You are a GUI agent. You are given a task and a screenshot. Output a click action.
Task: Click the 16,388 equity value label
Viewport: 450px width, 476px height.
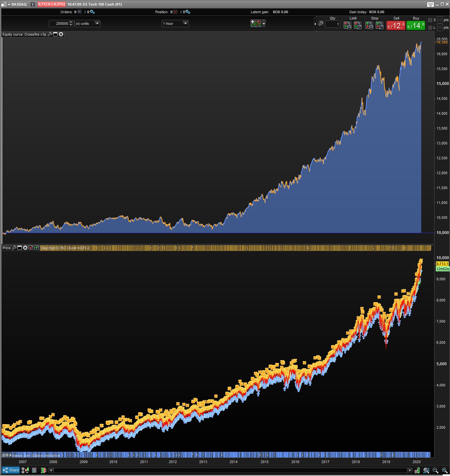click(442, 42)
